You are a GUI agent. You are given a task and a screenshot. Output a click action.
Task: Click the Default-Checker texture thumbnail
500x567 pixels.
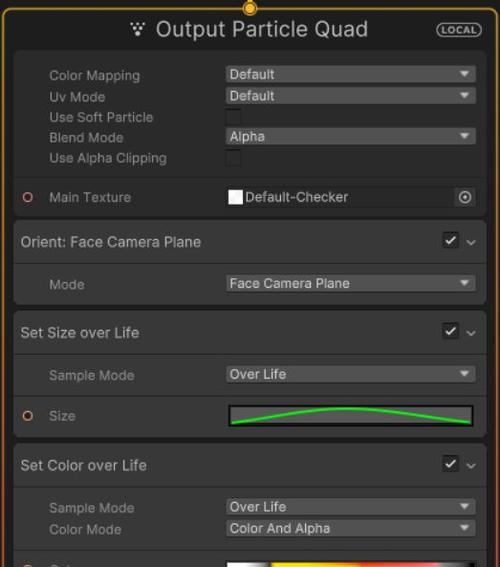235,197
